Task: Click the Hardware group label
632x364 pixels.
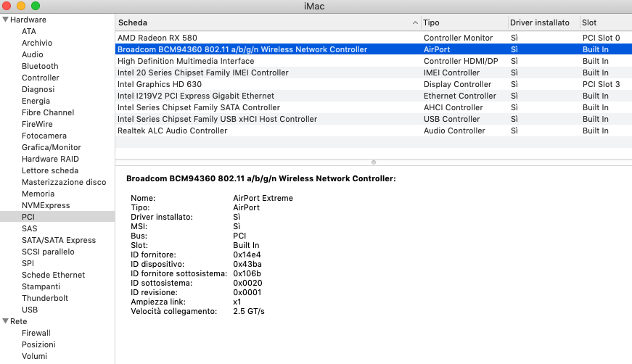Action: (x=28, y=20)
